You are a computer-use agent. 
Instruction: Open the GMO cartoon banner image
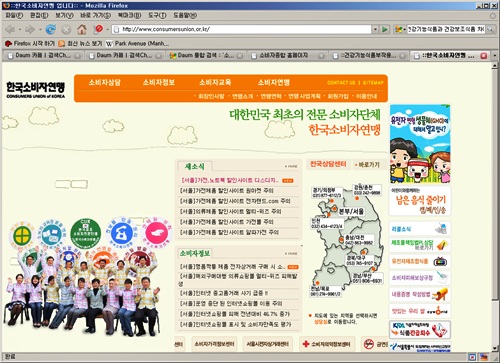pos(420,144)
